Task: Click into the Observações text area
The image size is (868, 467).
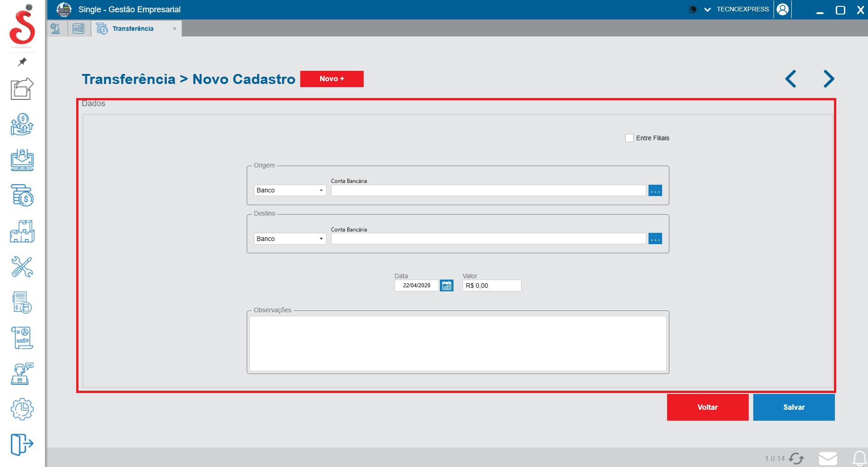Action: pyautogui.click(x=458, y=343)
